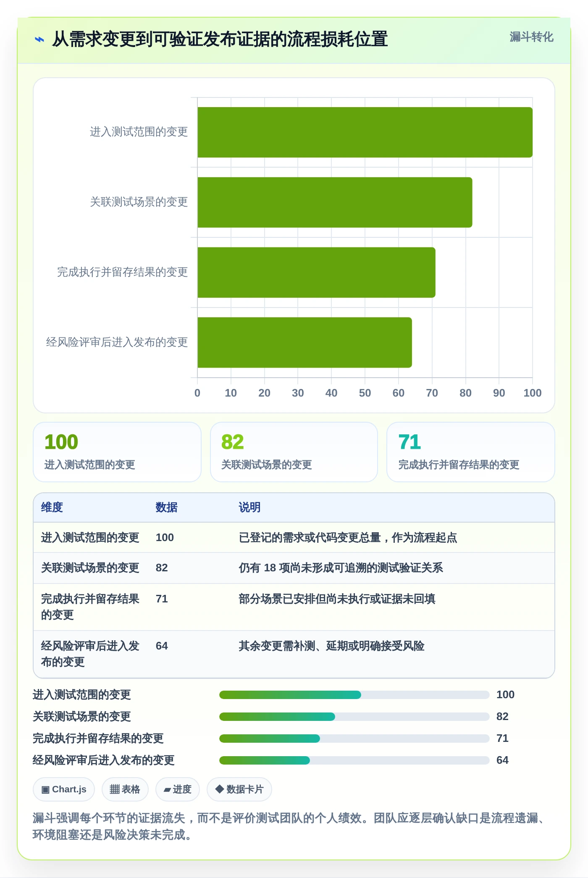Click progress bar for 经风险评审后进入发布的变更
This screenshot has height=878, width=588.
click(354, 760)
